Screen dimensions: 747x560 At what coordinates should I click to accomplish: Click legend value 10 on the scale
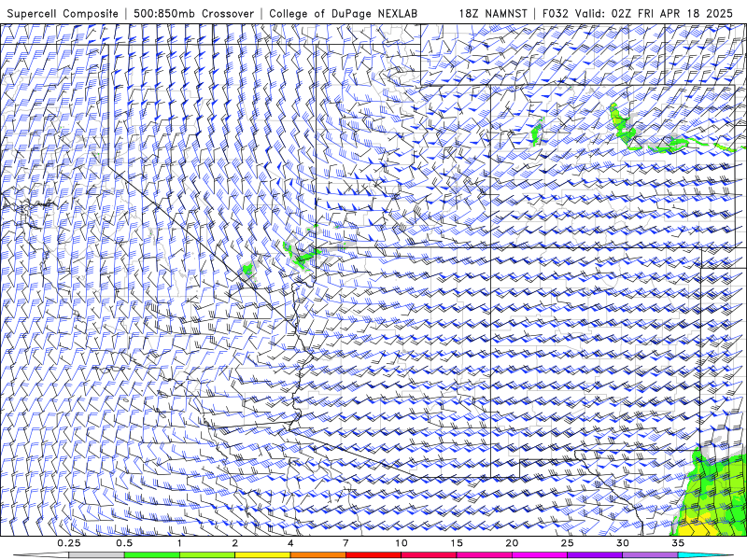click(x=402, y=543)
